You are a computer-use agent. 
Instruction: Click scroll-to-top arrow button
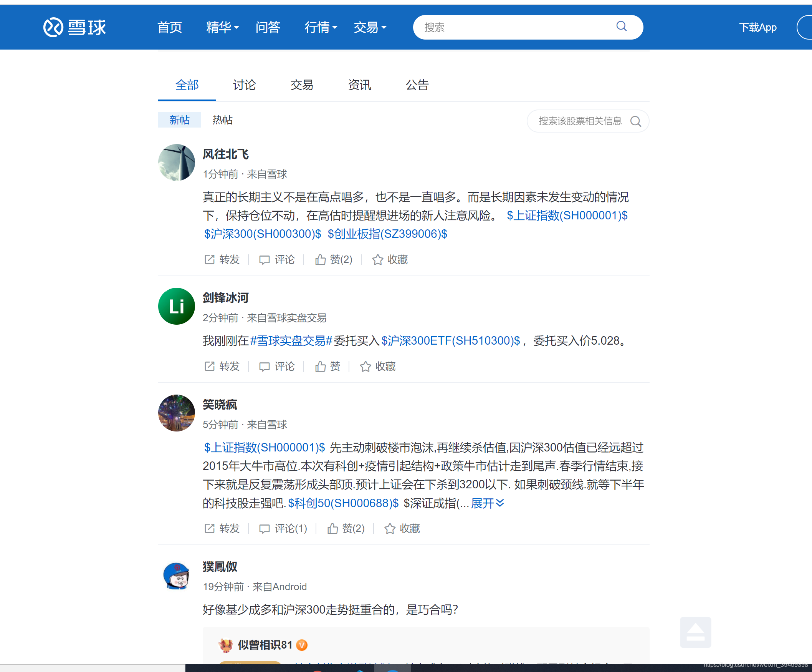[695, 632]
